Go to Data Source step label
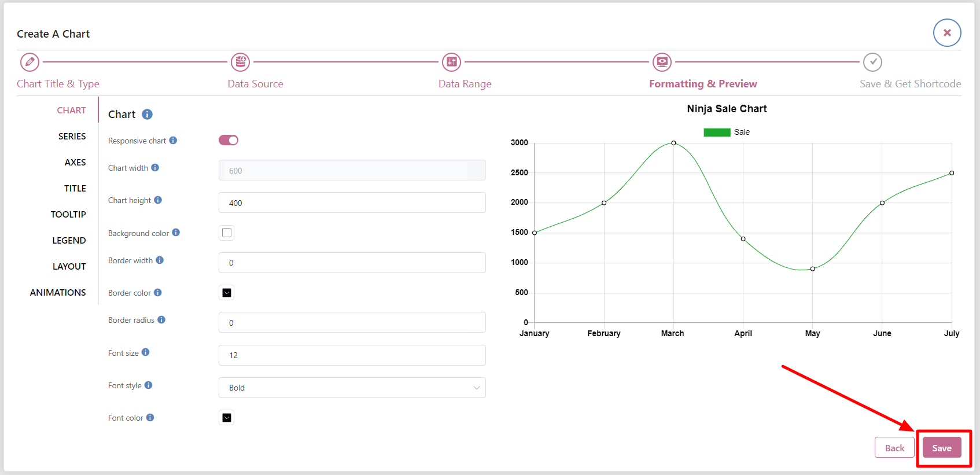Viewport: 980px width, 475px height. [x=255, y=83]
